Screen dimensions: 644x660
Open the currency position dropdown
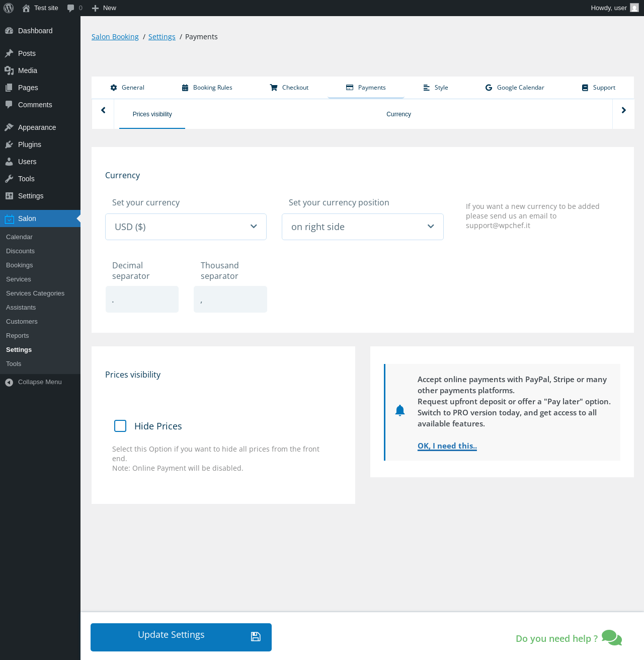[x=363, y=227]
